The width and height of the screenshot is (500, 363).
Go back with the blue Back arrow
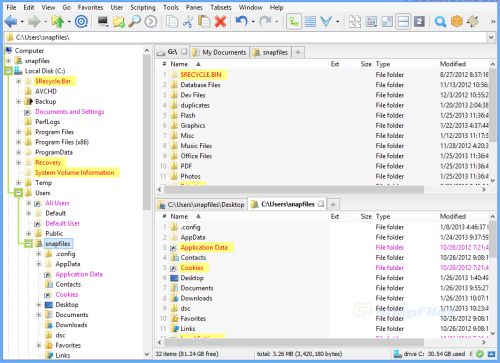coord(11,22)
